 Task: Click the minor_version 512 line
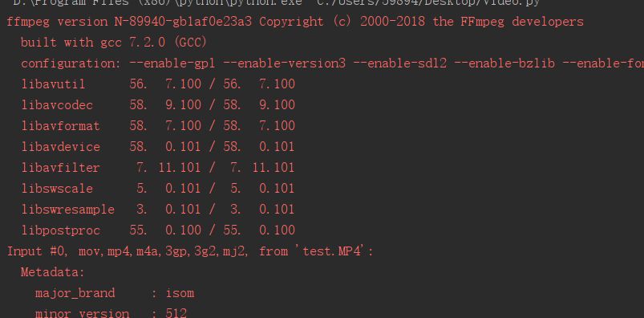111,313
